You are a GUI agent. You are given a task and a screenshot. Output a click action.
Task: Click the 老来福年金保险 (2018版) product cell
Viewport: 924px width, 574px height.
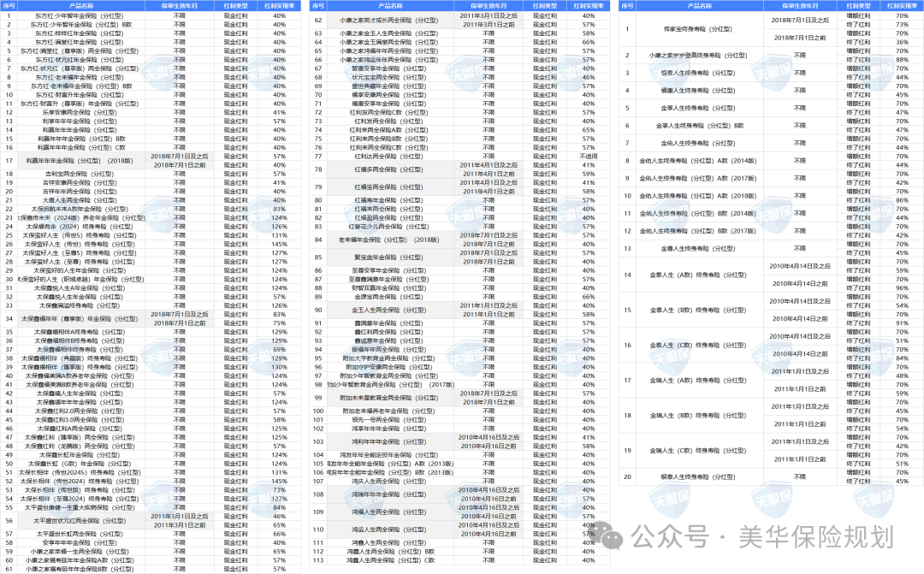coord(390,240)
